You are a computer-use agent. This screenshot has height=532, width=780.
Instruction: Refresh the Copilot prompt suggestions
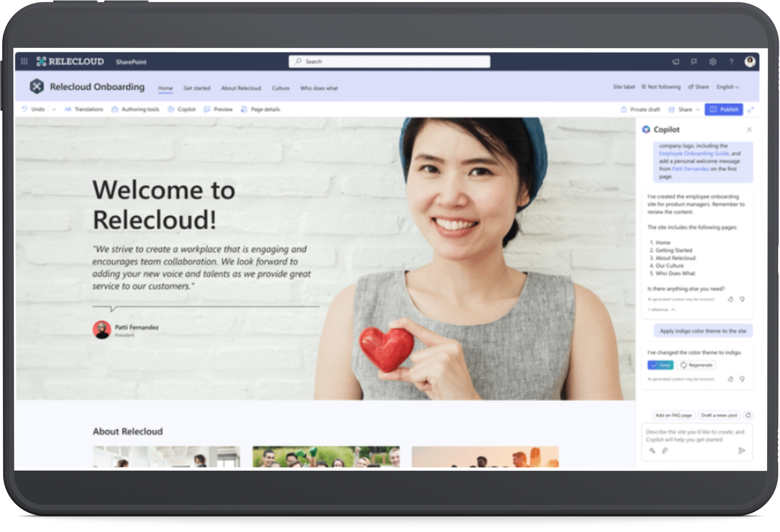tap(748, 415)
